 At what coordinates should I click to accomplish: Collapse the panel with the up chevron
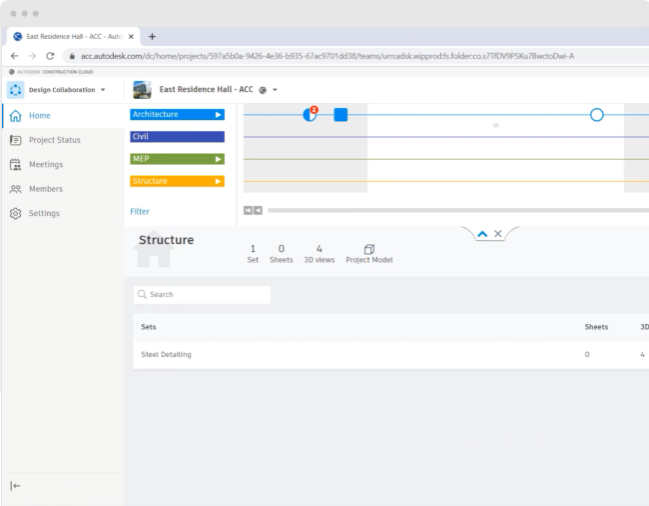[482, 234]
